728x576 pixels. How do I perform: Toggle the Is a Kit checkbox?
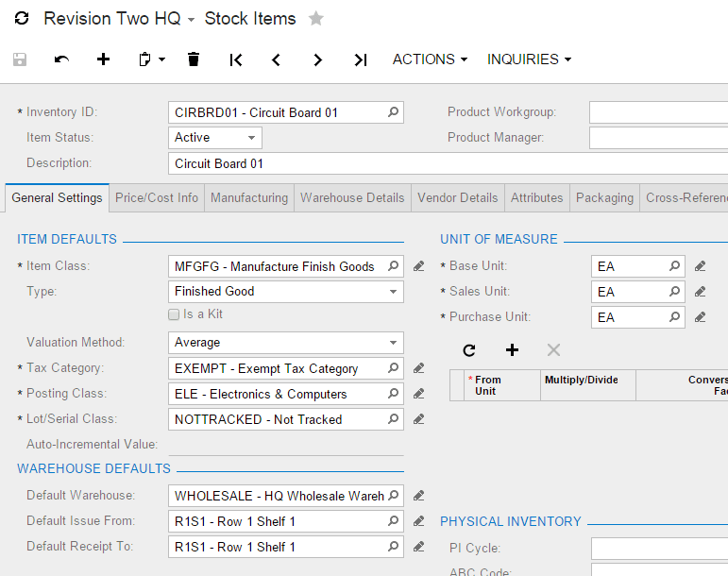point(174,314)
